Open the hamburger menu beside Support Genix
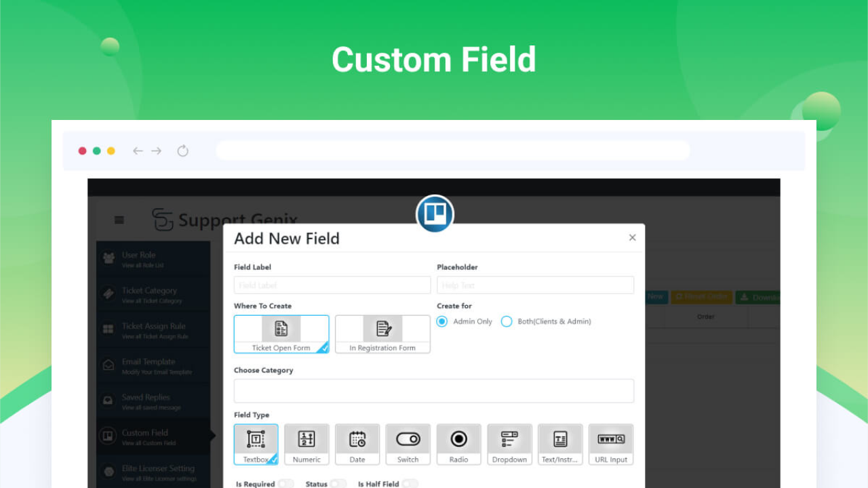 119,220
